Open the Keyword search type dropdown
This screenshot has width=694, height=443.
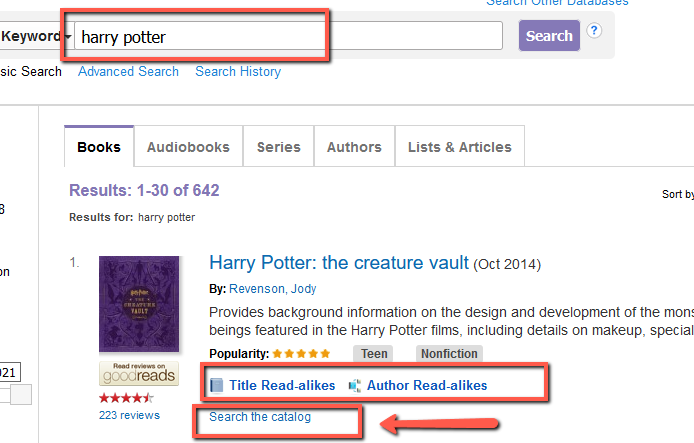[35, 36]
